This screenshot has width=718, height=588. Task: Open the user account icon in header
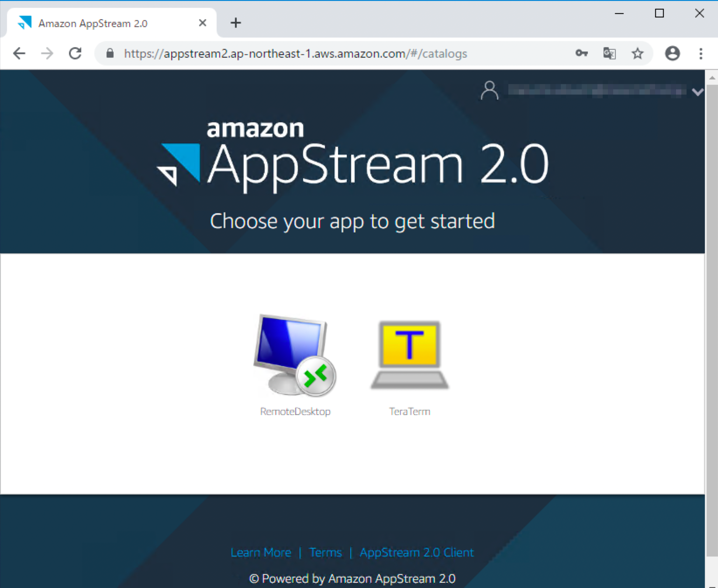pos(490,90)
